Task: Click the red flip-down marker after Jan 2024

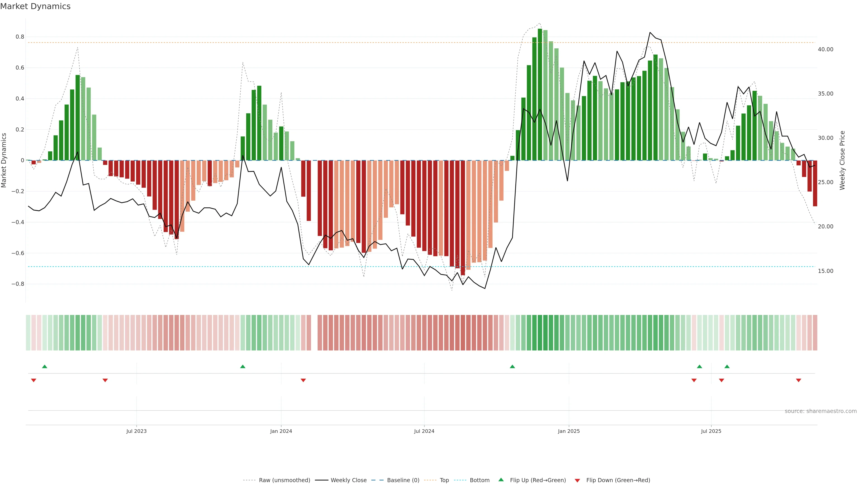Action: coord(303,380)
